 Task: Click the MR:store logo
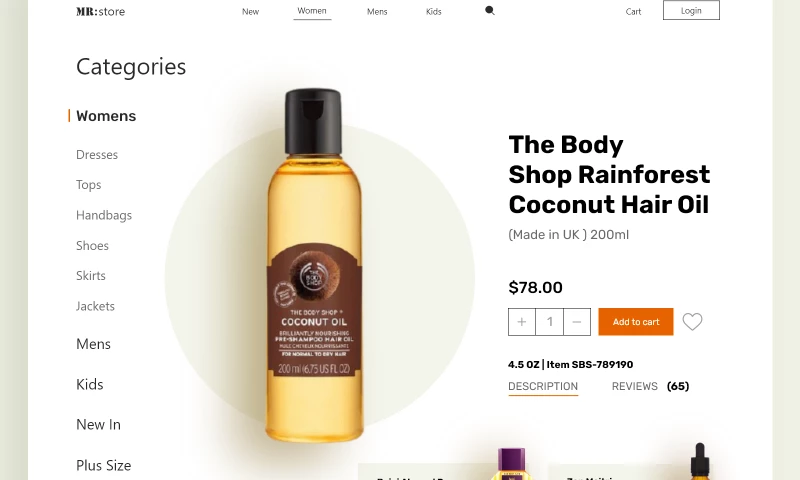click(101, 11)
